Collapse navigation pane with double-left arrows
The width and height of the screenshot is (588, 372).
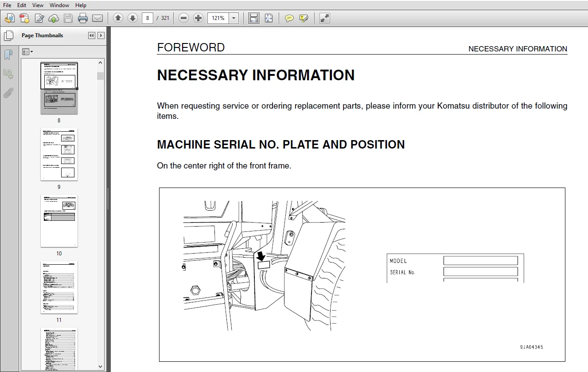click(x=92, y=35)
